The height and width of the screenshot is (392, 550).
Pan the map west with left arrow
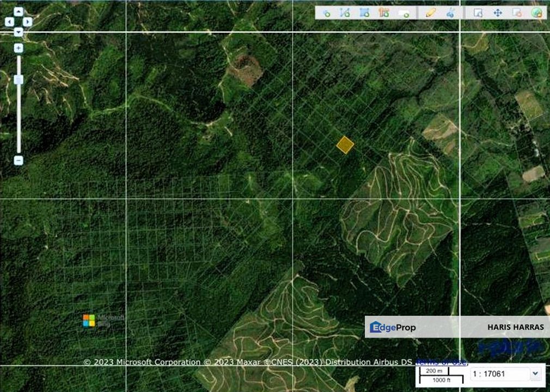(8, 21)
